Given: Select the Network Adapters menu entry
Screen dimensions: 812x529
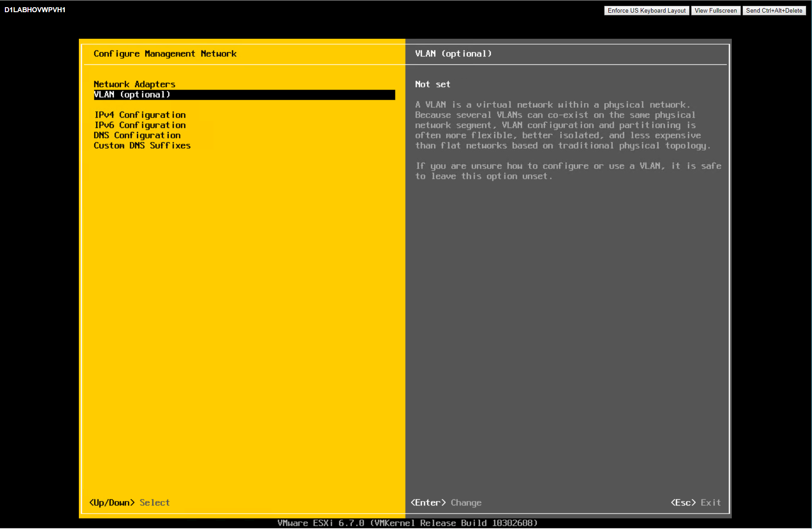Looking at the screenshot, I should (x=134, y=84).
